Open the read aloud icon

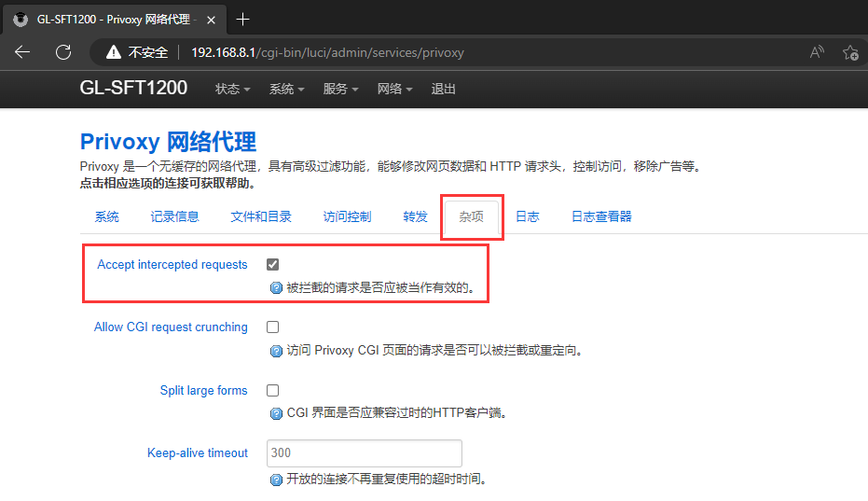tap(817, 52)
